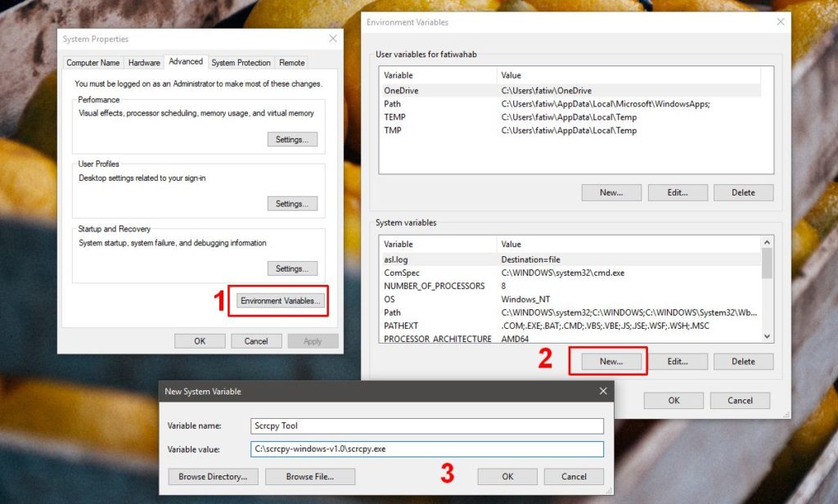Screen dimensions: 838x504
Task: Switch to the Advanced tab
Action: coord(186,61)
